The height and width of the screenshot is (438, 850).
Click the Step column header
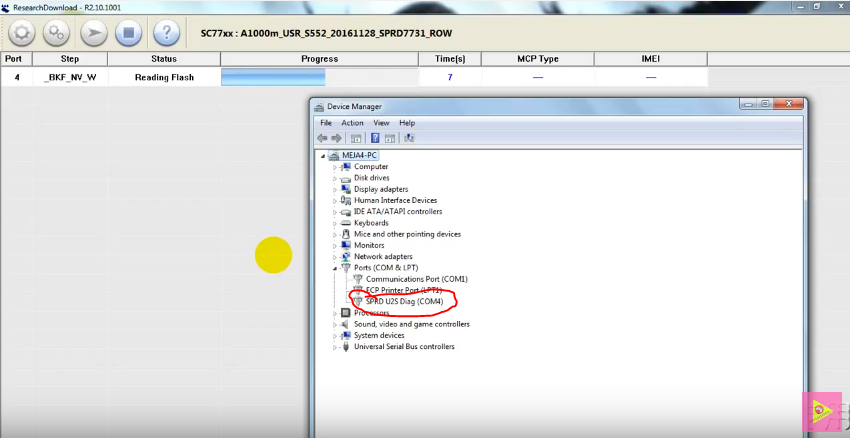pos(70,59)
